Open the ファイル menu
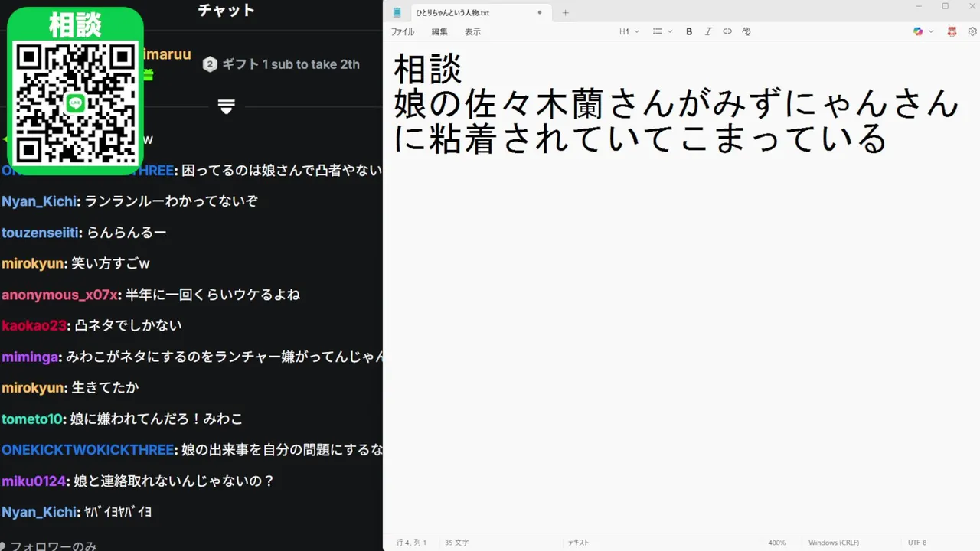Viewport: 980px width, 551px height. (x=403, y=31)
